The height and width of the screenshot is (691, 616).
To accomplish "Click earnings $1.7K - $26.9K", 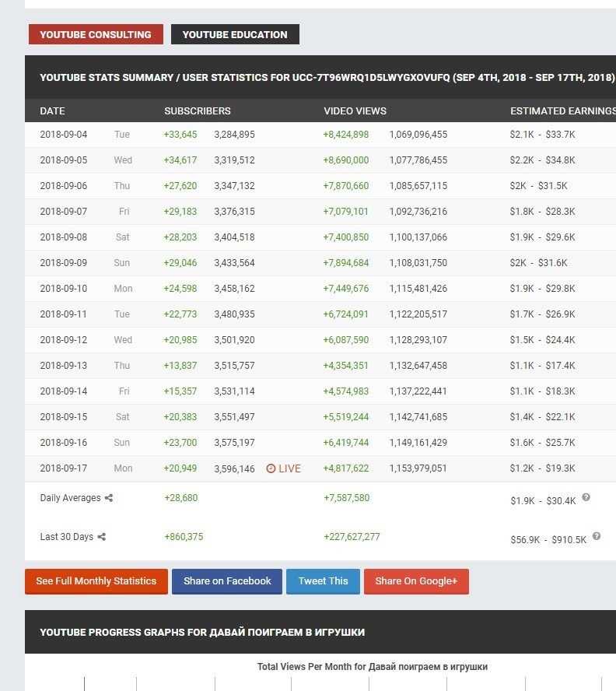I will [542, 314].
